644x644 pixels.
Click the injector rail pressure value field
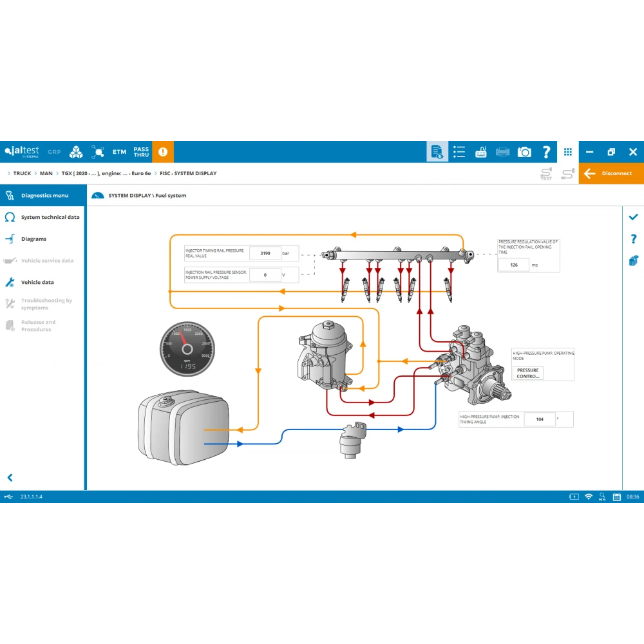coord(265,254)
